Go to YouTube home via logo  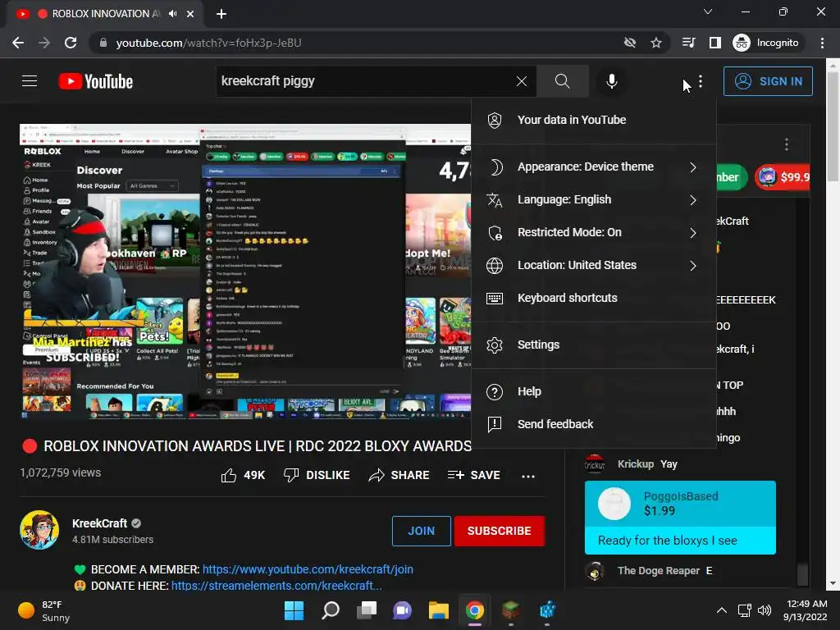[96, 81]
